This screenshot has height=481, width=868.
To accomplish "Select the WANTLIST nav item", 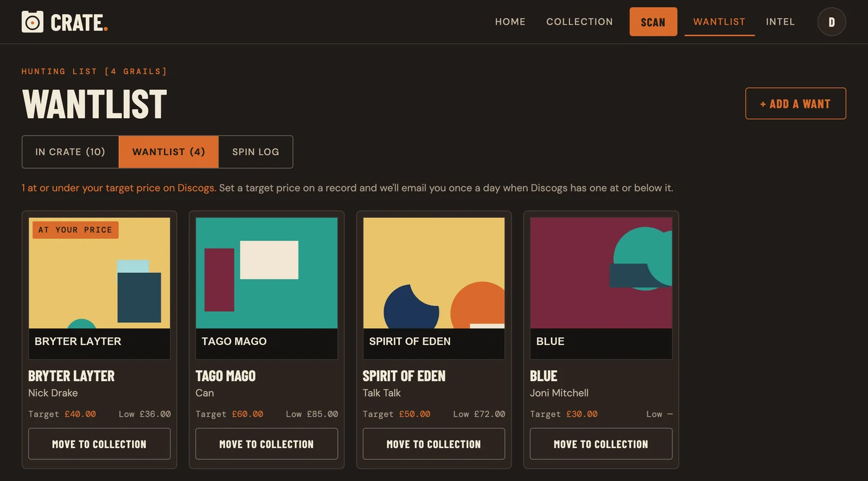I will click(x=719, y=22).
